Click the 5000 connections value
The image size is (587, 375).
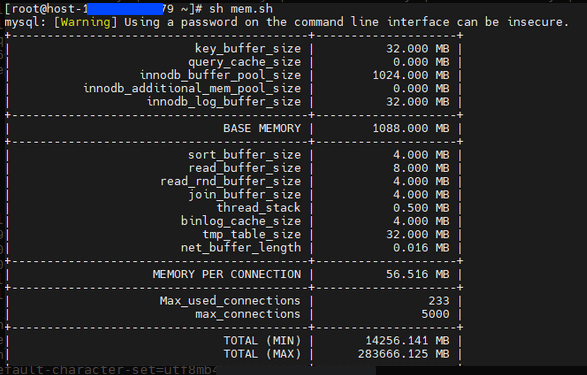(x=435, y=314)
